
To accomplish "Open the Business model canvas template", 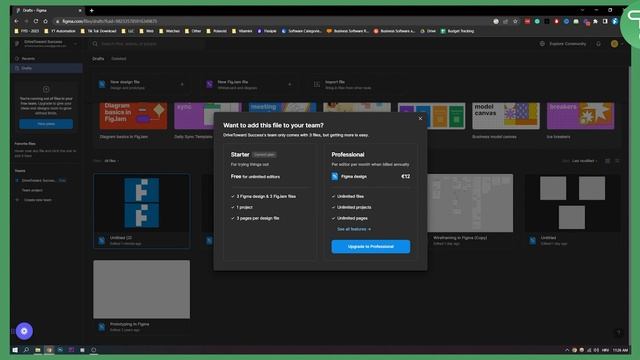I will pyautogui.click(x=506, y=116).
